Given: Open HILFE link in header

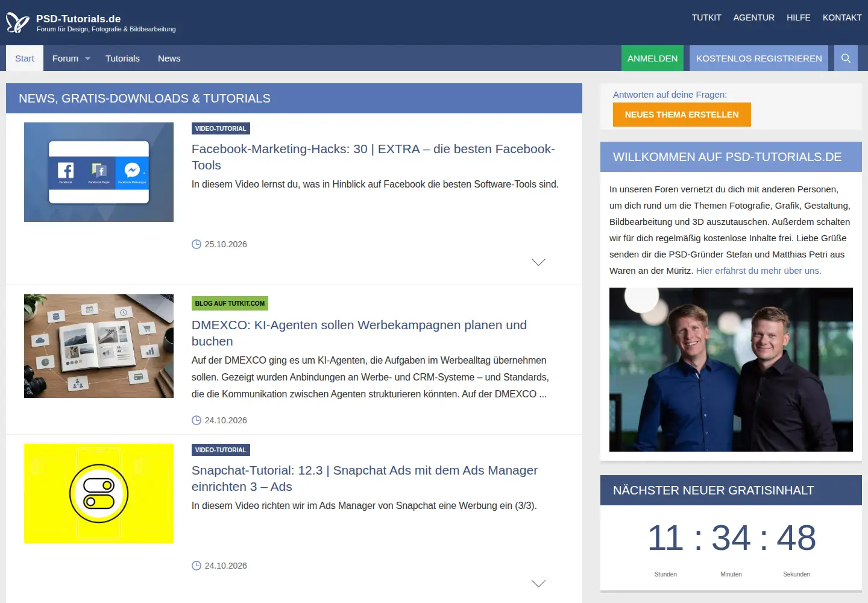Looking at the screenshot, I should pyautogui.click(x=798, y=17).
